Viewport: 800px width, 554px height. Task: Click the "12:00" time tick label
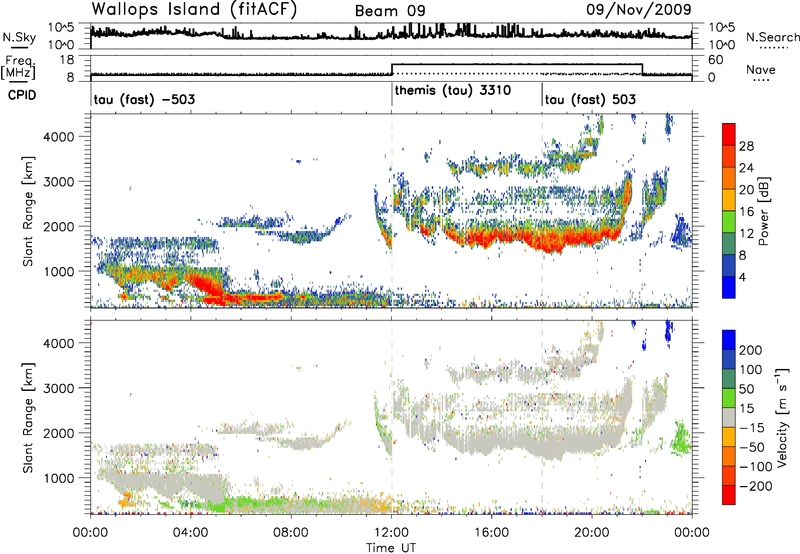click(391, 533)
